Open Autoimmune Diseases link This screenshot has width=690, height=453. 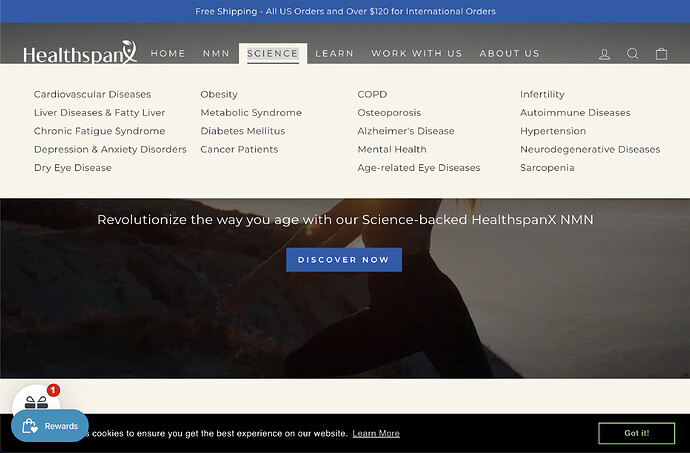(x=575, y=113)
